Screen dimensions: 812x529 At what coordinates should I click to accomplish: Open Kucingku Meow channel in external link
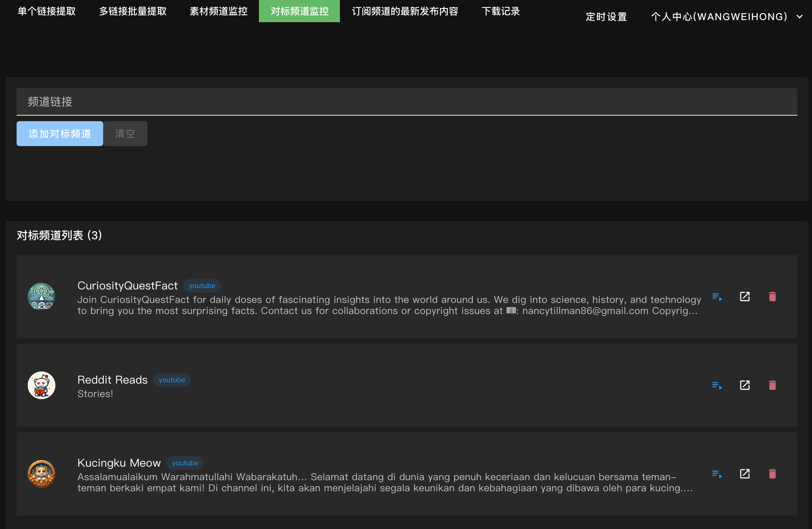745,474
